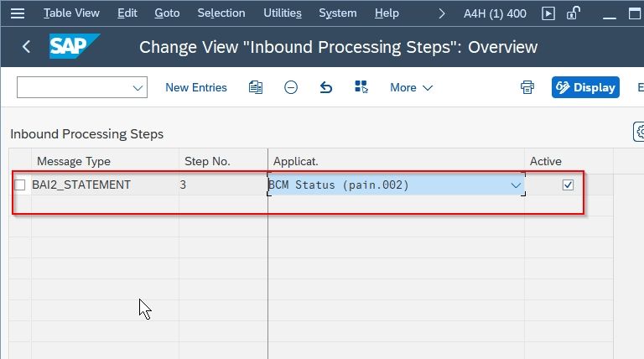
Task: Click the Copy As icon in toolbar
Action: coord(256,87)
